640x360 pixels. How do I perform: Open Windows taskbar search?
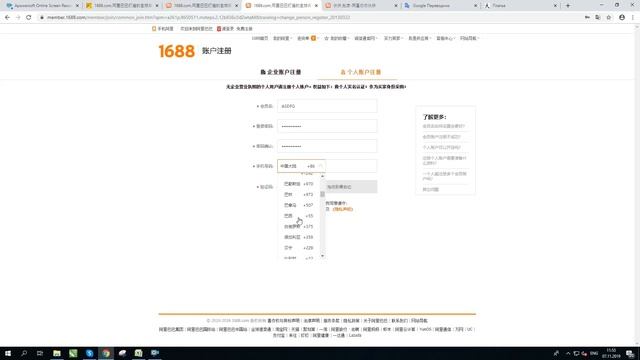coord(24,353)
